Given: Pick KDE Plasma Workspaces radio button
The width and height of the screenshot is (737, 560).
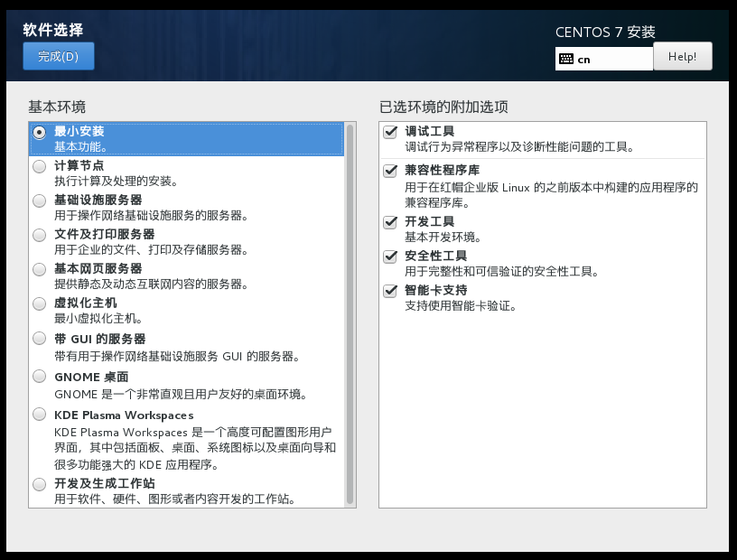Looking at the screenshot, I should click(x=40, y=414).
